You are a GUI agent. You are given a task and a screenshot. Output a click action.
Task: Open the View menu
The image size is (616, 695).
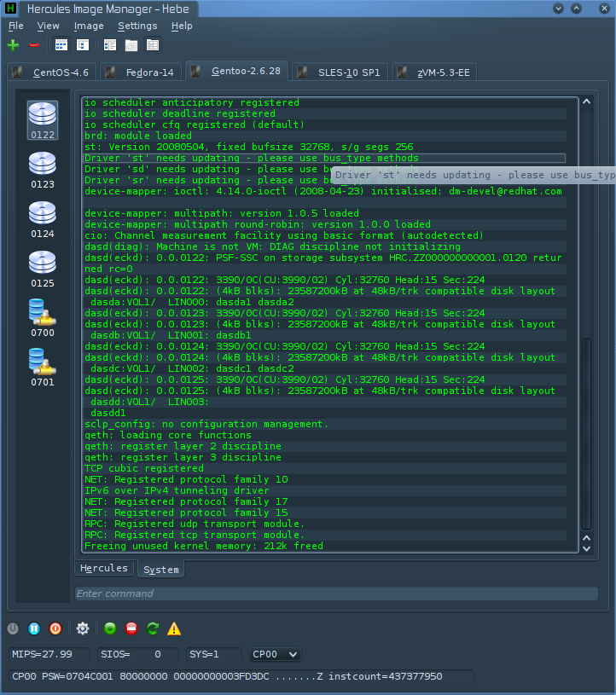[x=48, y=26]
